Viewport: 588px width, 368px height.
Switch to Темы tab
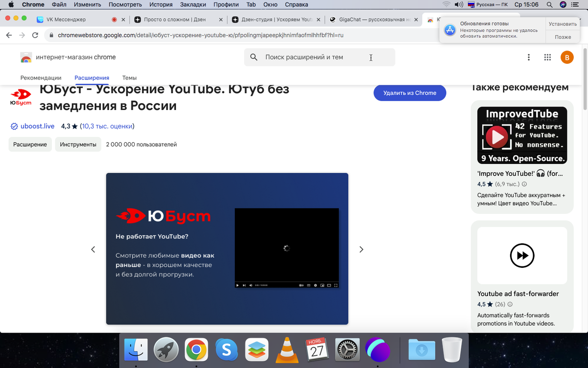(x=129, y=78)
